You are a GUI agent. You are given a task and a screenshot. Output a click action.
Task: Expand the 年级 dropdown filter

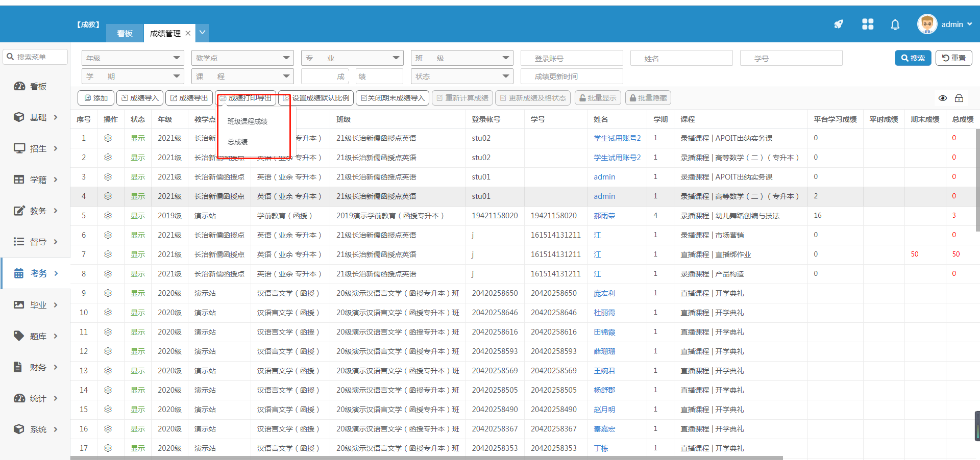click(x=133, y=58)
